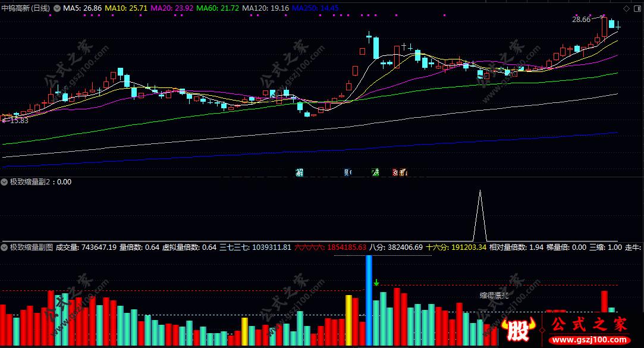644x348 pixels.
Task: Click 三七三七: 1039311.81 value
Action: coord(256,247)
